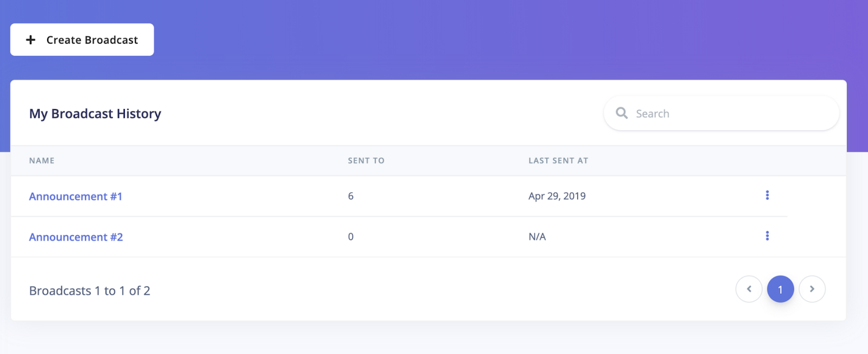Open three-dot menu for Announcement #2
Viewport: 868px width, 354px height.
[x=767, y=236]
